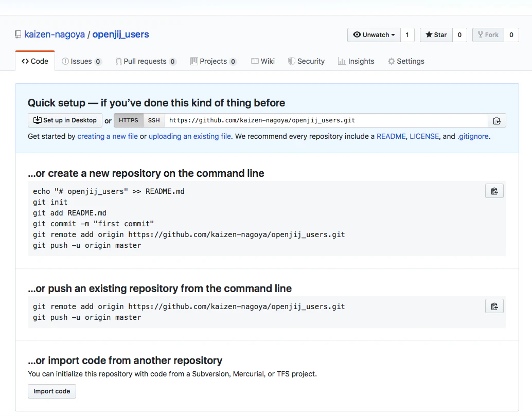Click the 'git commit -m "first commit"' line
This screenshot has width=532, height=416.
(93, 224)
